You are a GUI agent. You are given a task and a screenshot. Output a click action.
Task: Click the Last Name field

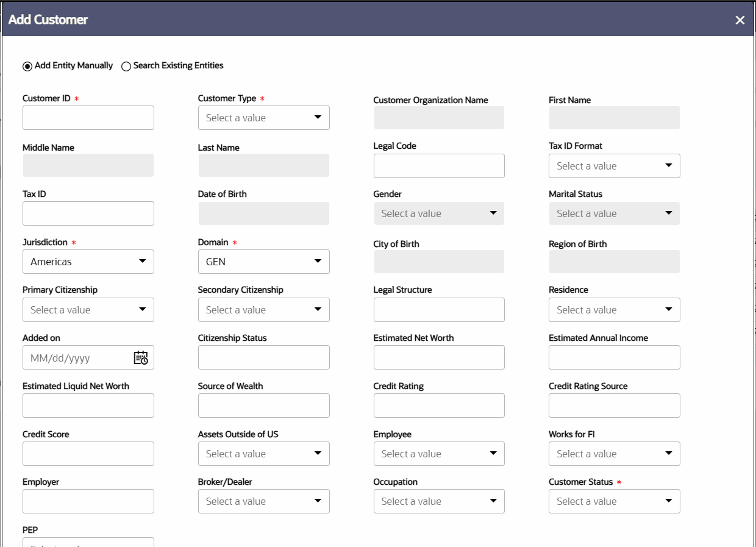pos(264,165)
